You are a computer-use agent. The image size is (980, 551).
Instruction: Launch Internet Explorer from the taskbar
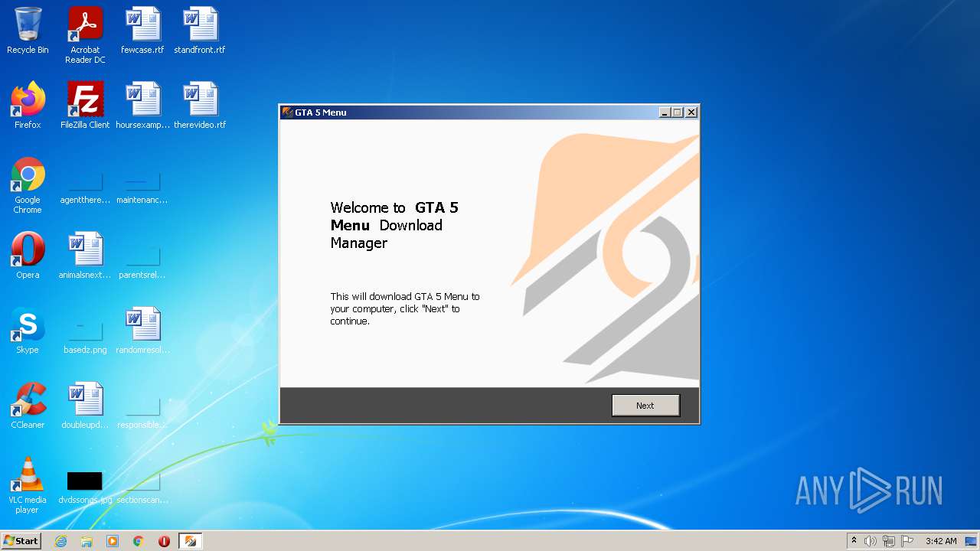(60, 541)
